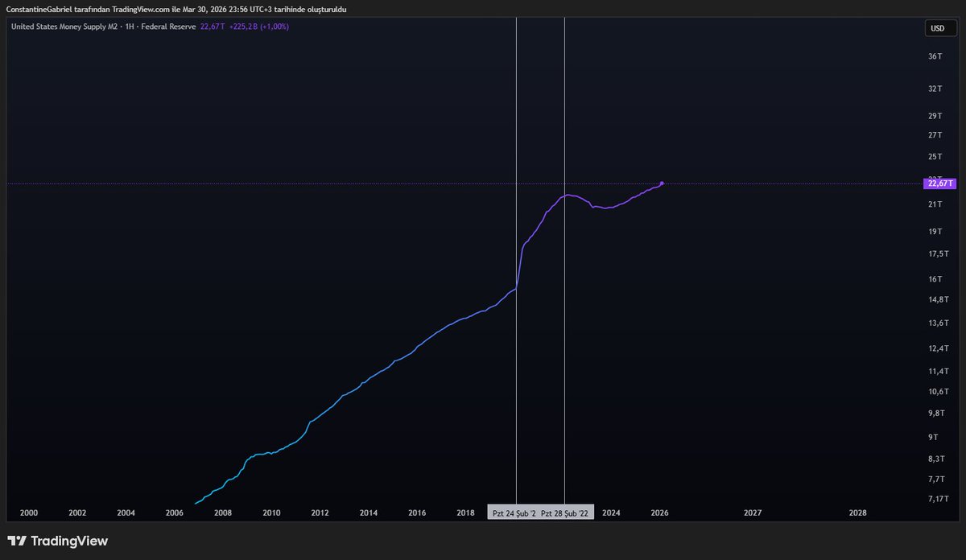Click the 2010 year on time axis

click(271, 513)
